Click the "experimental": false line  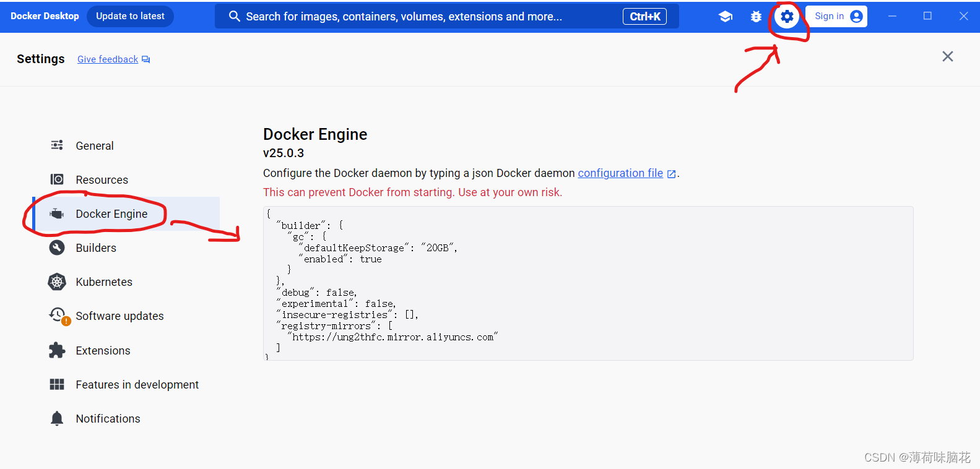[x=336, y=304]
